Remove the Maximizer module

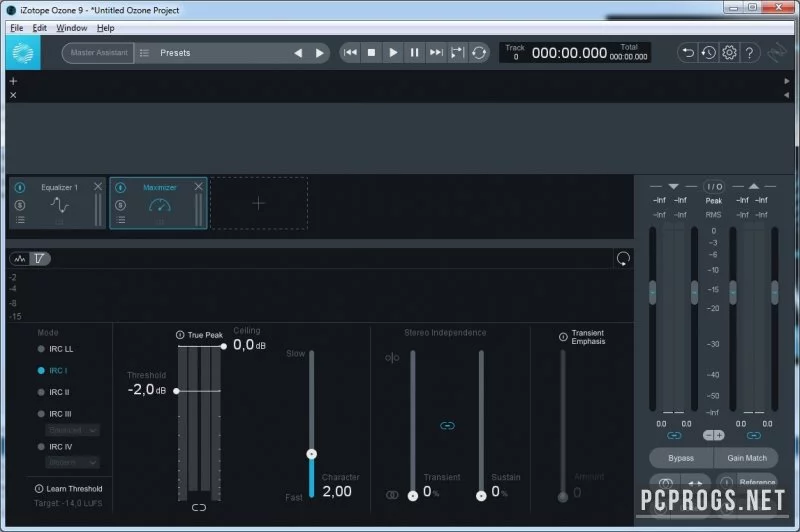tap(198, 187)
